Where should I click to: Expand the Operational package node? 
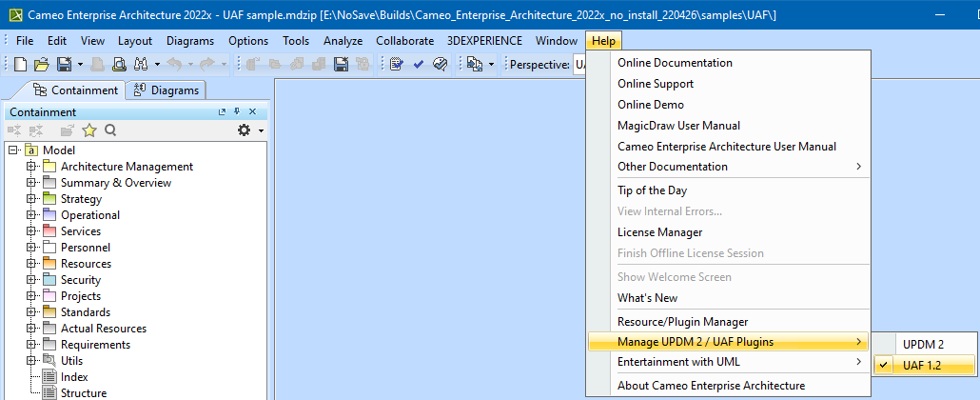tap(30, 214)
